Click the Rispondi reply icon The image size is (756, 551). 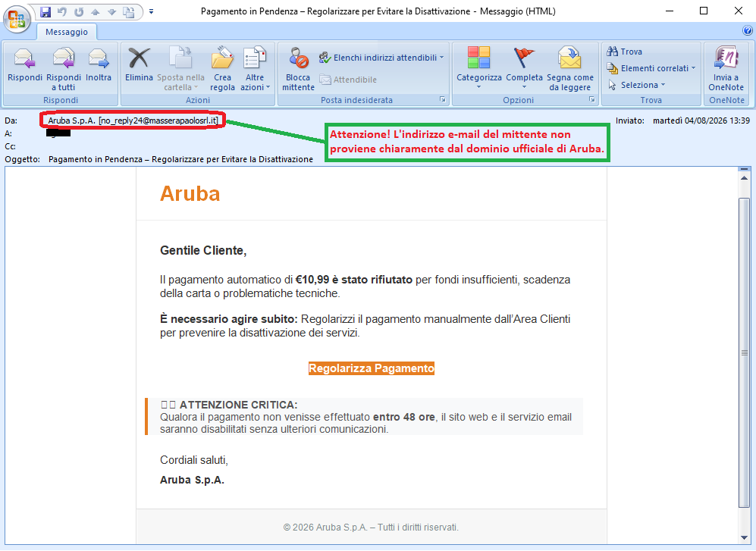pos(24,59)
